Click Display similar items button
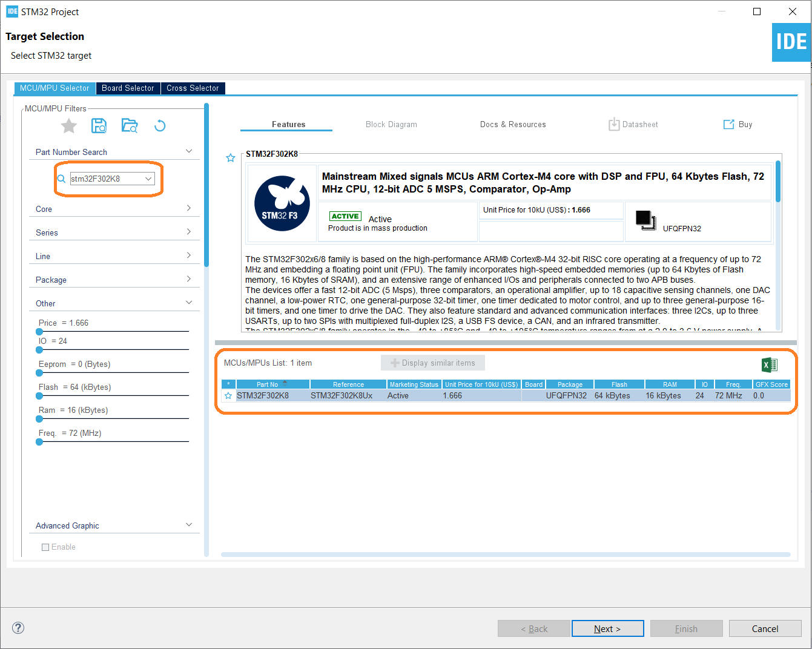This screenshot has height=649, width=812. point(433,363)
